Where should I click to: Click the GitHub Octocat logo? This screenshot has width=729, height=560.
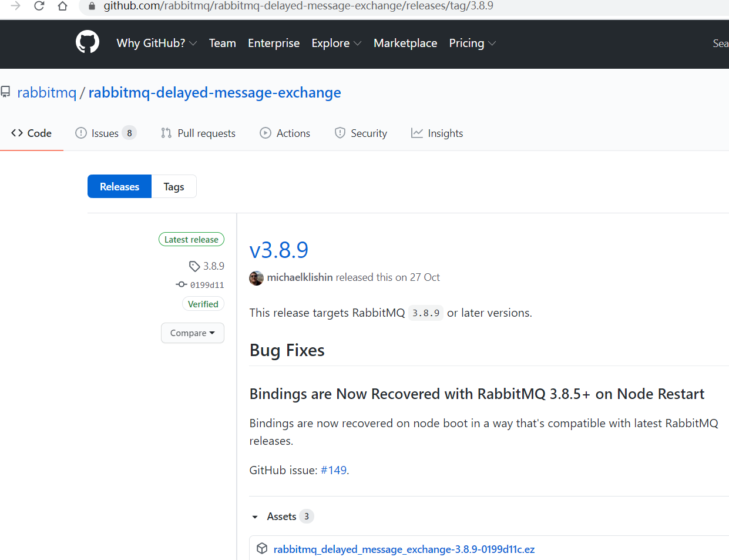click(x=88, y=42)
